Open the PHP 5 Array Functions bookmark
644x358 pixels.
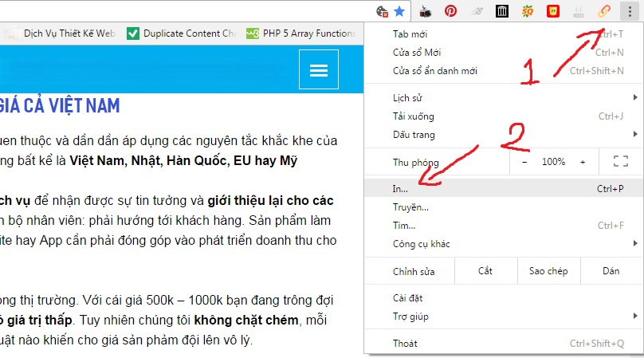(x=301, y=33)
